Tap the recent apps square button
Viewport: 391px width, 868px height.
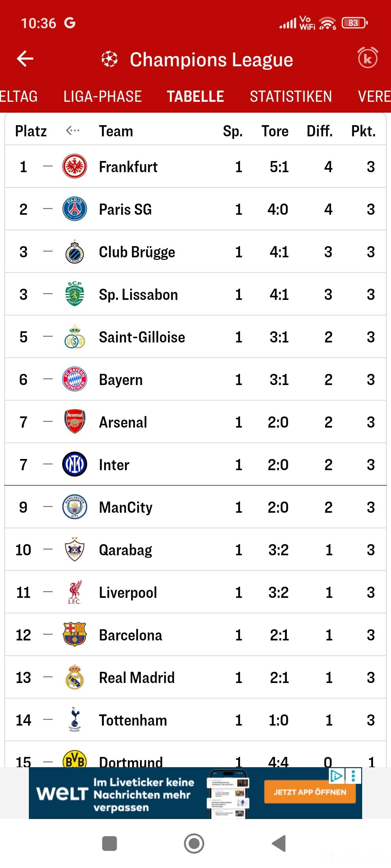(109, 843)
